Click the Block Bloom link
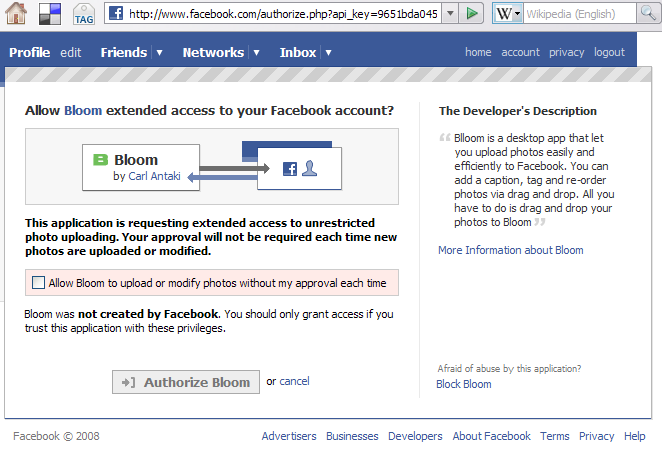 pos(464,384)
